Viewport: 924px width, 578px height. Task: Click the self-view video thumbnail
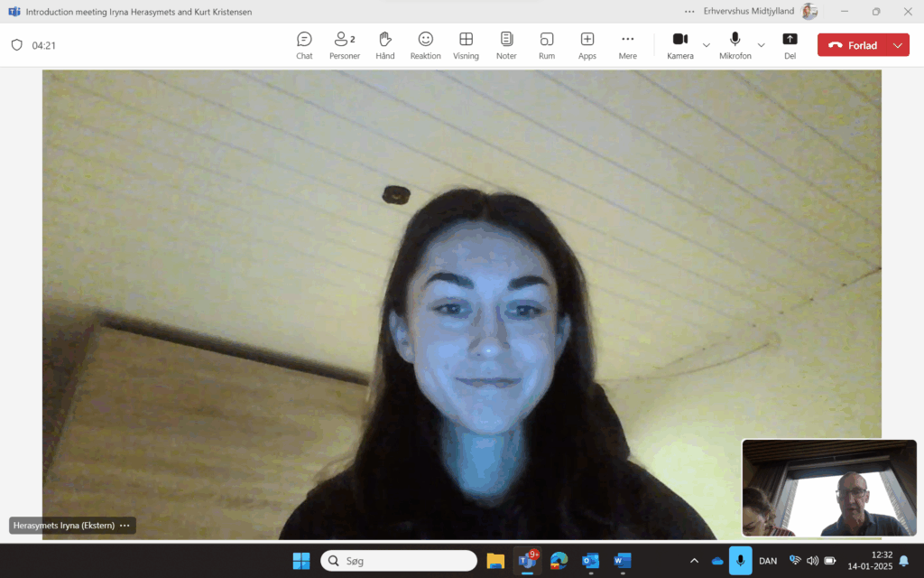828,488
